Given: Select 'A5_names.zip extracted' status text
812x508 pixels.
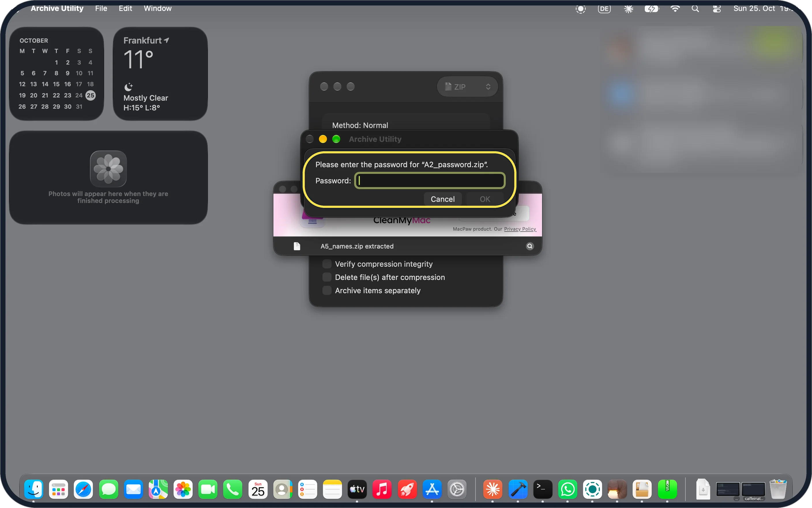Looking at the screenshot, I should 357,246.
